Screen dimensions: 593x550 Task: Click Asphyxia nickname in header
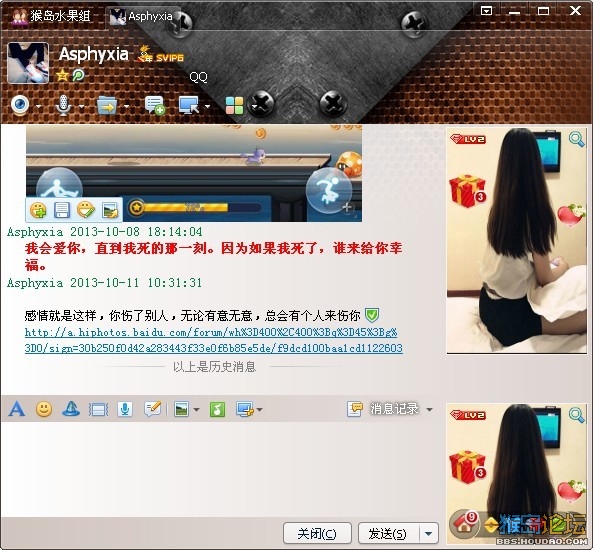pyautogui.click(x=93, y=54)
